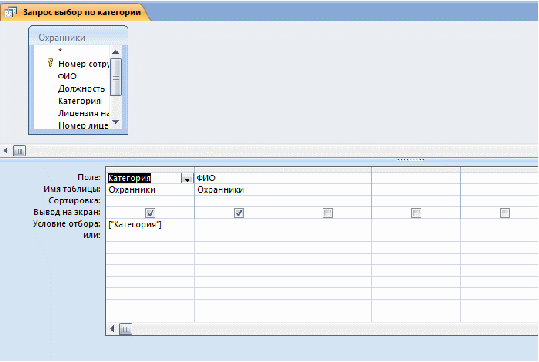Select the query tab 'Запрос выбор по категории'
539x362 pixels.
point(76,12)
